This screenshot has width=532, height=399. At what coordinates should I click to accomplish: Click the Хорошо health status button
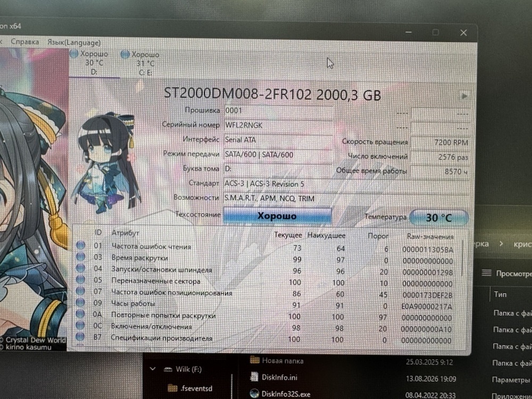coord(277,216)
